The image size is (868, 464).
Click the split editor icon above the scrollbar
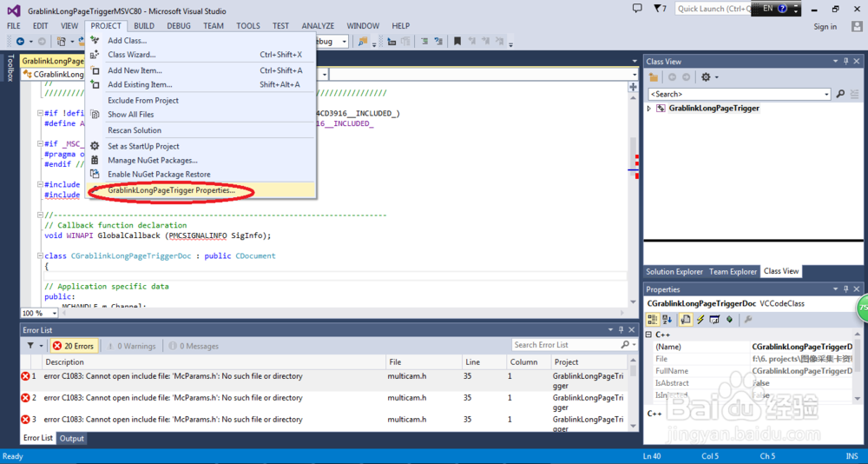tap(634, 87)
